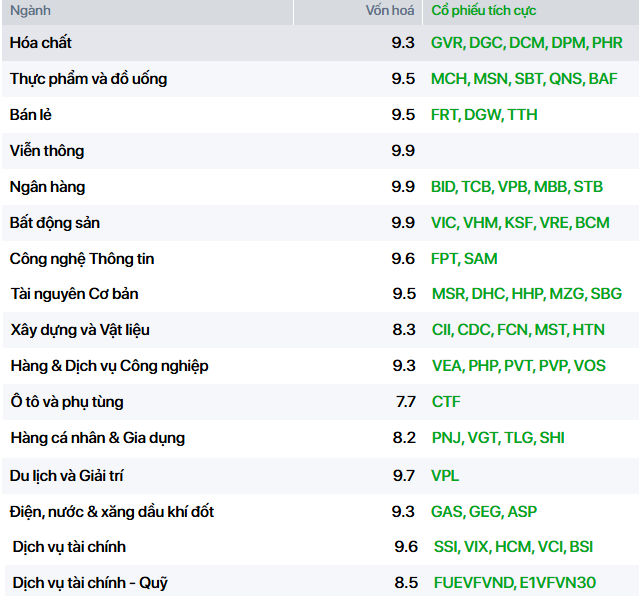Open Dịch vụ tài chính - Quỹ sector
Image resolution: width=639 pixels, height=598 pixels.
pyautogui.click(x=322, y=583)
